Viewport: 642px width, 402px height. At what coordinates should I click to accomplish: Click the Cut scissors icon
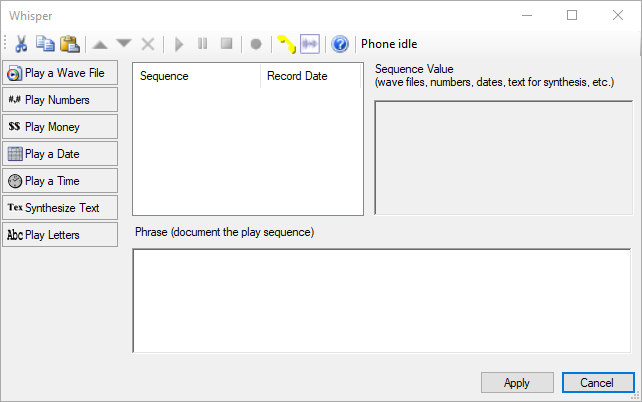coord(20,44)
